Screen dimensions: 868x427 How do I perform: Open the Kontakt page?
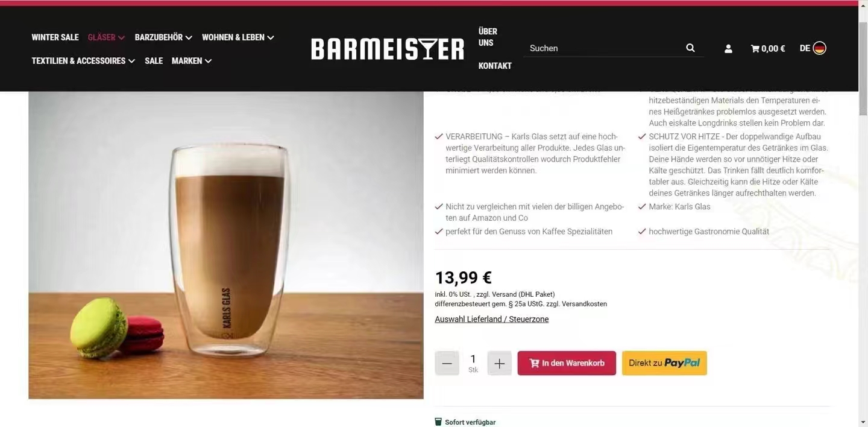(495, 66)
